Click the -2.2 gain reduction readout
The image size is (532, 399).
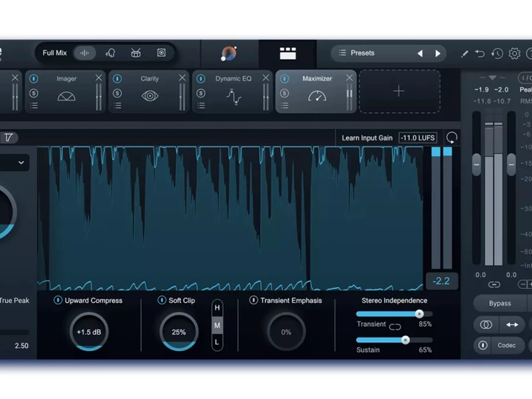point(441,281)
